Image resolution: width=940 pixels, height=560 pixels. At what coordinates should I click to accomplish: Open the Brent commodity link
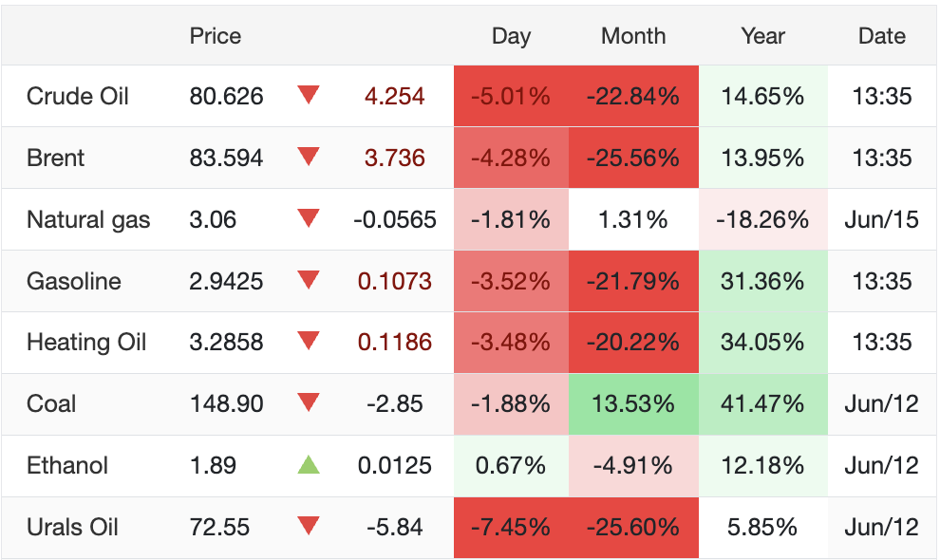pyautogui.click(x=55, y=158)
